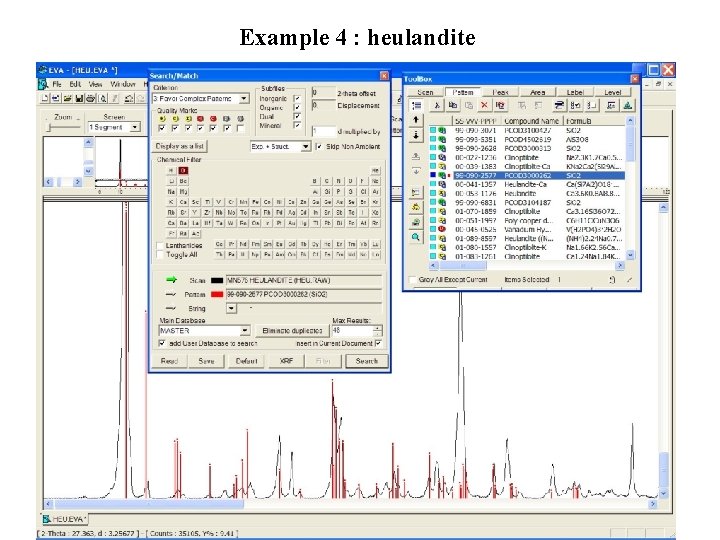Click the Search button
720x540 pixels.
(x=366, y=361)
